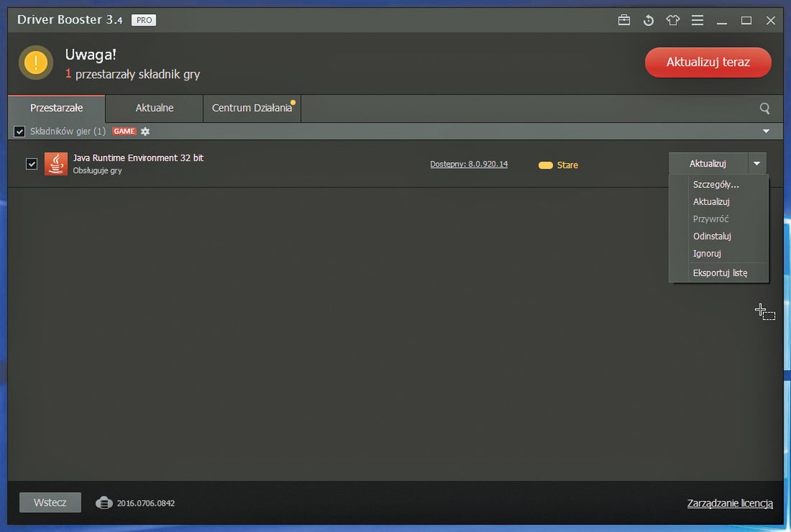Click Aktualizuj button in the Java row
Viewport: 791px width, 532px height.
708,163
